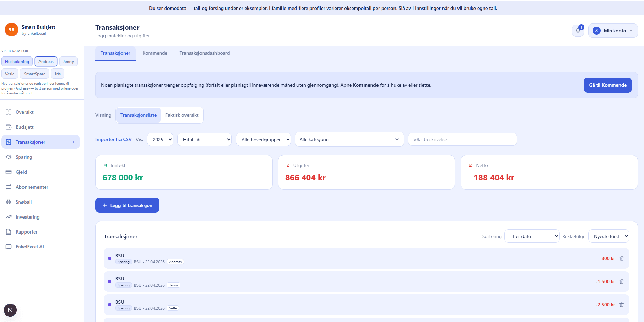644x322 pixels.
Task: Open the Alle kategorier dropdown
Action: [x=350, y=139]
